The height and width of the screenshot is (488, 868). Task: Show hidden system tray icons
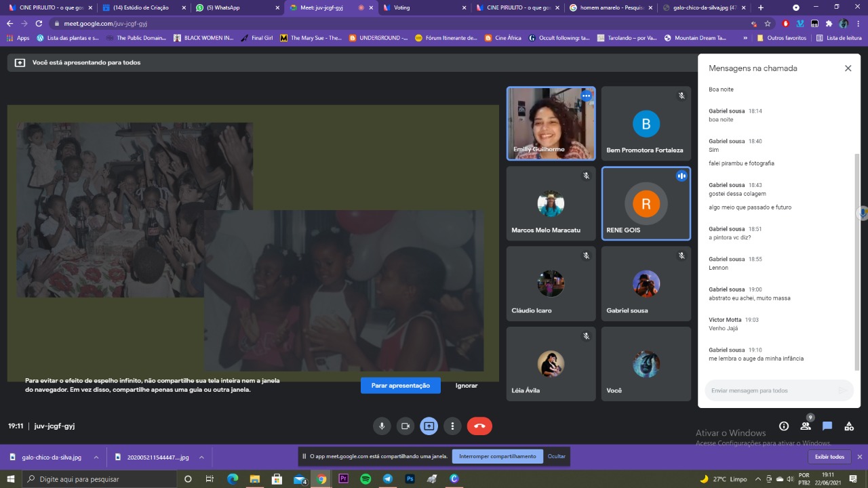757,479
